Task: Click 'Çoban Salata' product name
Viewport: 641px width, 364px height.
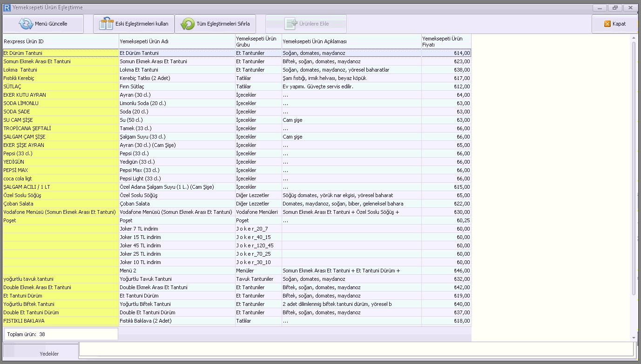Action: point(135,204)
